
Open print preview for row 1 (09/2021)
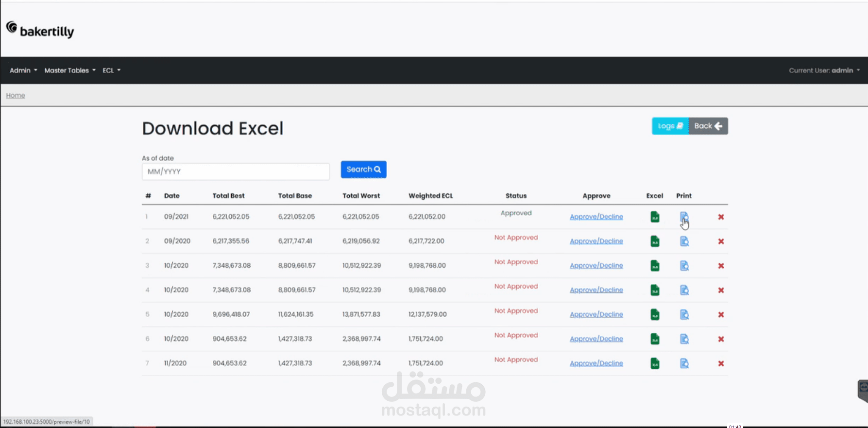[x=684, y=217]
